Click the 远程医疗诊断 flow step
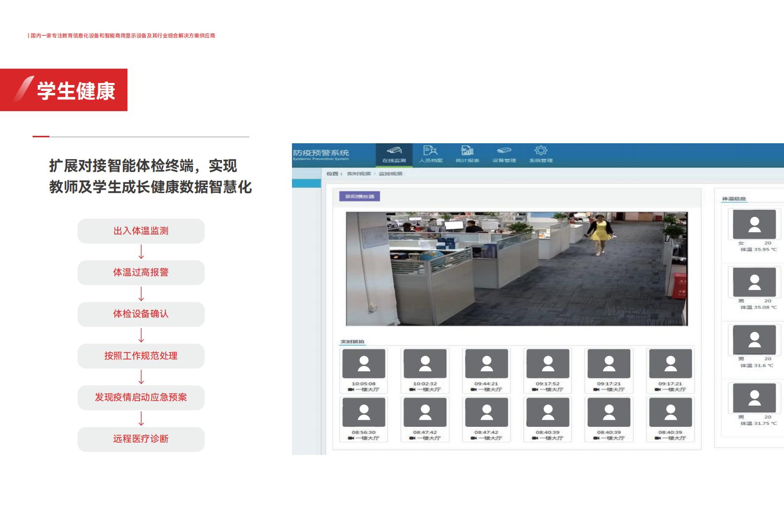This screenshot has height=532, width=784. coord(141,439)
